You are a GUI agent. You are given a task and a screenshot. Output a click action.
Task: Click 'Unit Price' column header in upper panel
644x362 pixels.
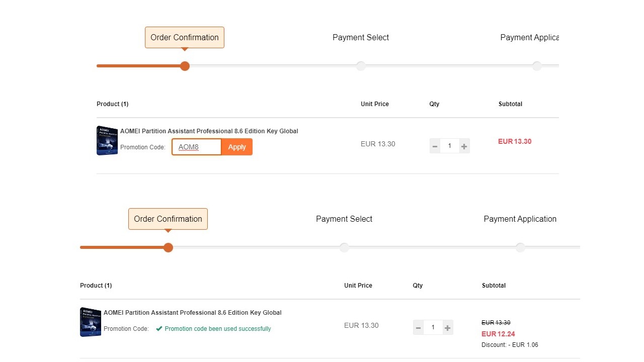click(x=375, y=104)
